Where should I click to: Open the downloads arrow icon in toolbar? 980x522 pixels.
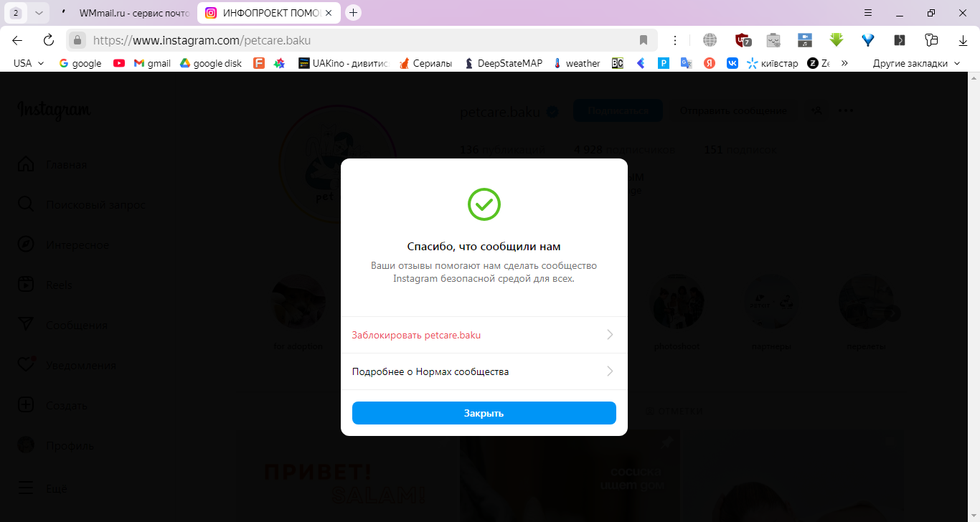pos(963,40)
